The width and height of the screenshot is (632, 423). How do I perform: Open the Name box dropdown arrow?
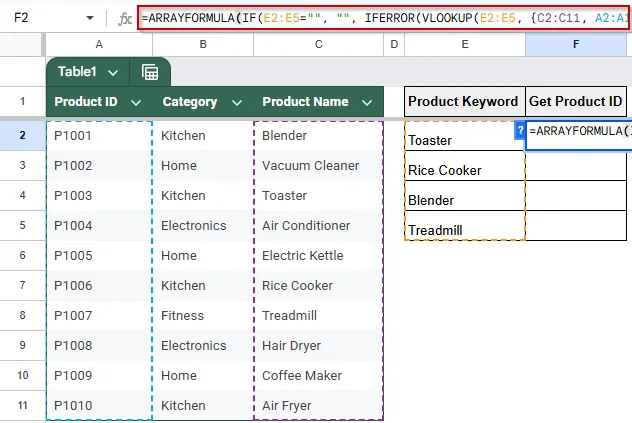[x=90, y=18]
